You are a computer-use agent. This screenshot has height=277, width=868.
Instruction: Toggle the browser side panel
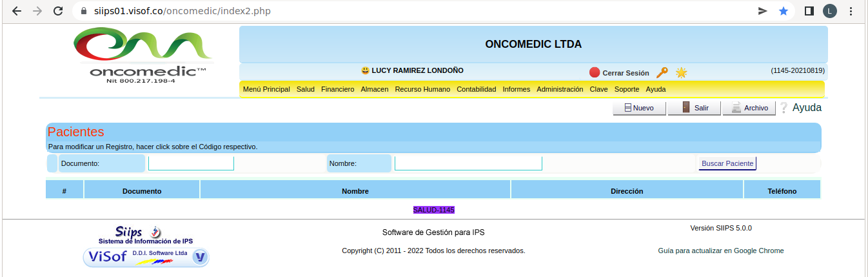click(x=809, y=11)
